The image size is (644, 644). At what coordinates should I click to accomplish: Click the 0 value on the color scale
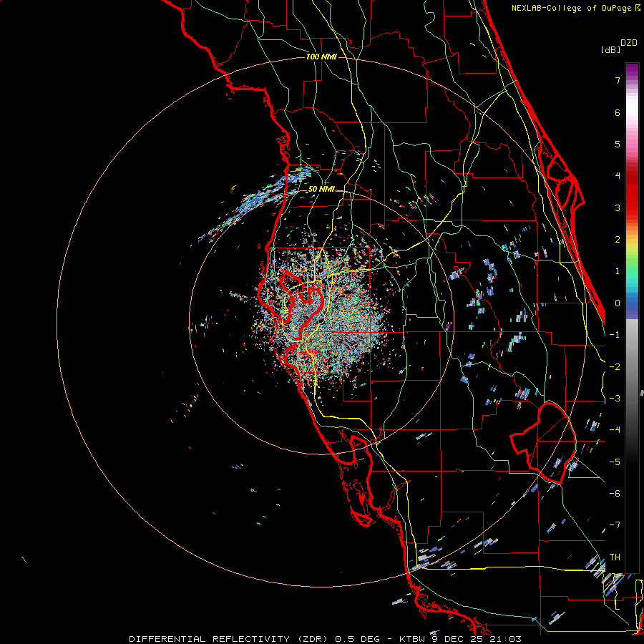coord(618,303)
